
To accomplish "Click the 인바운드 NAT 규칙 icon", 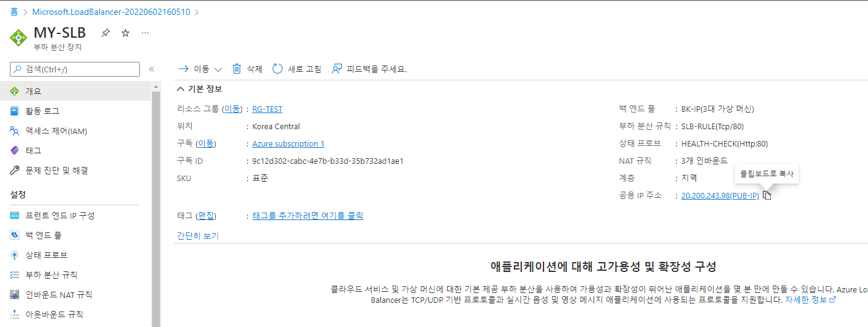I will click(15, 294).
